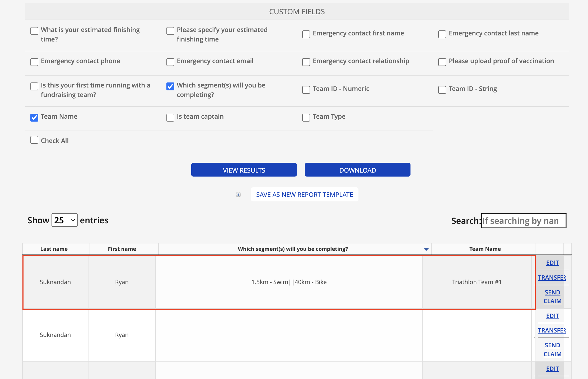This screenshot has height=379, width=588.
Task: Sort table by Last name column
Action: tap(54, 249)
